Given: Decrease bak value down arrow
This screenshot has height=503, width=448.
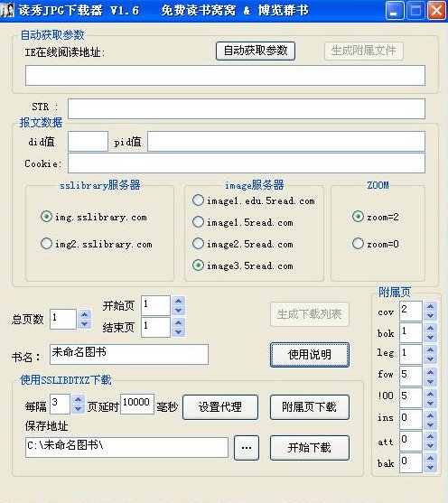Looking at the screenshot, I should 430,468.
